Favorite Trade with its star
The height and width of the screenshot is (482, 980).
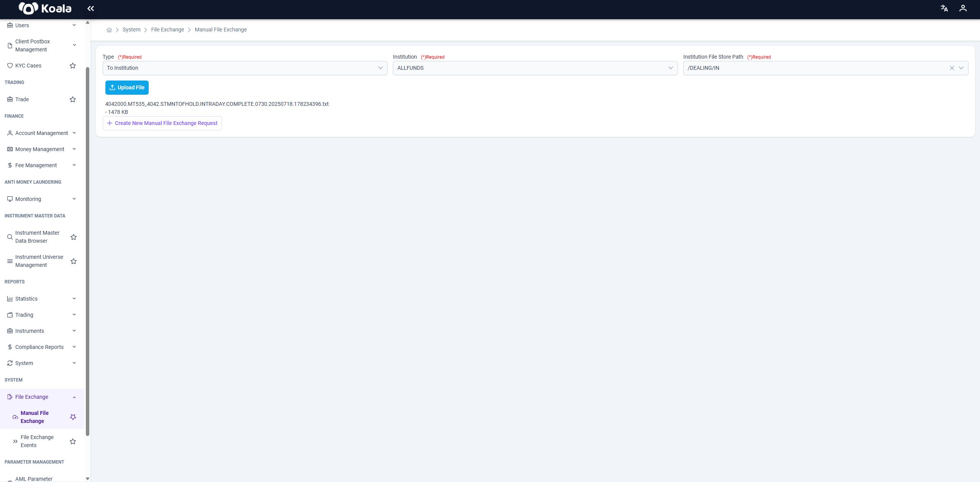[73, 99]
